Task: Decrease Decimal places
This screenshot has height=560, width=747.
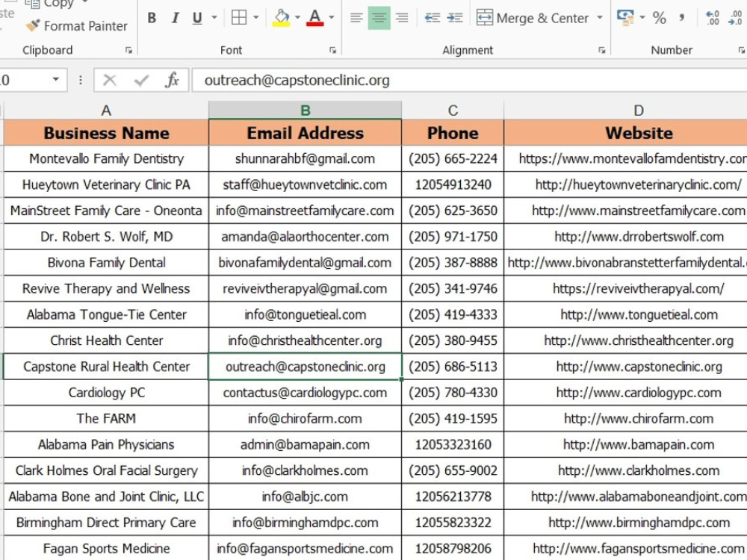Action: point(736,18)
